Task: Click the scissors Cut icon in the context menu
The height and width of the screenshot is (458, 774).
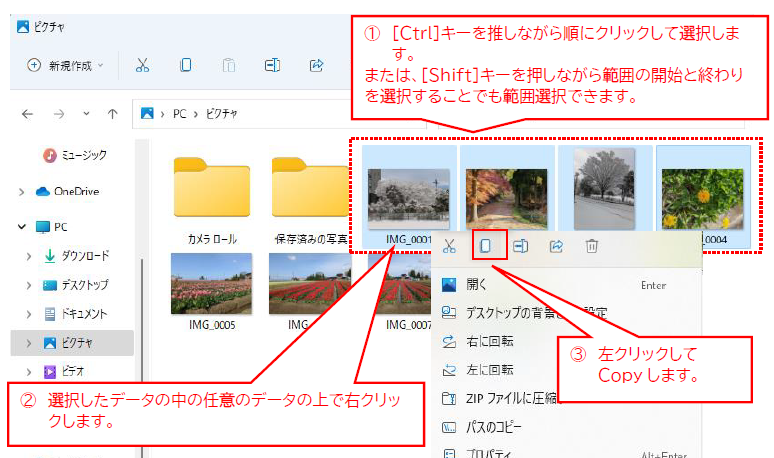Action: tap(450, 246)
